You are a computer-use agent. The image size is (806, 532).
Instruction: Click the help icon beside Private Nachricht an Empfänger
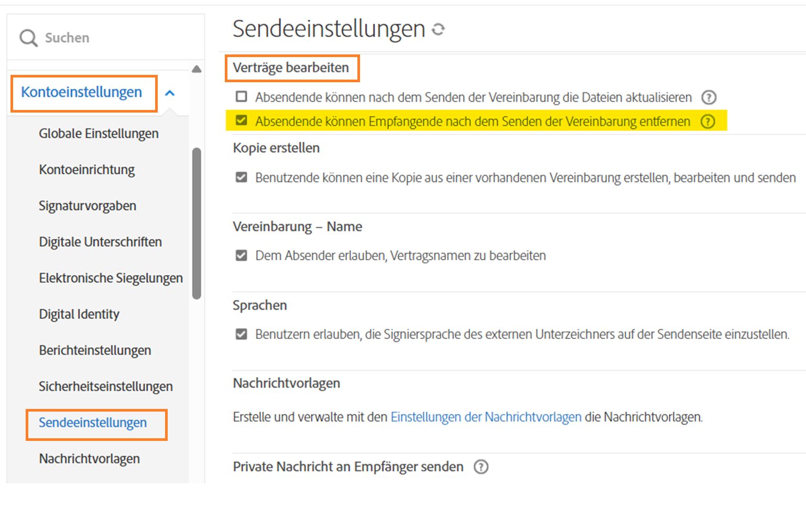click(481, 467)
